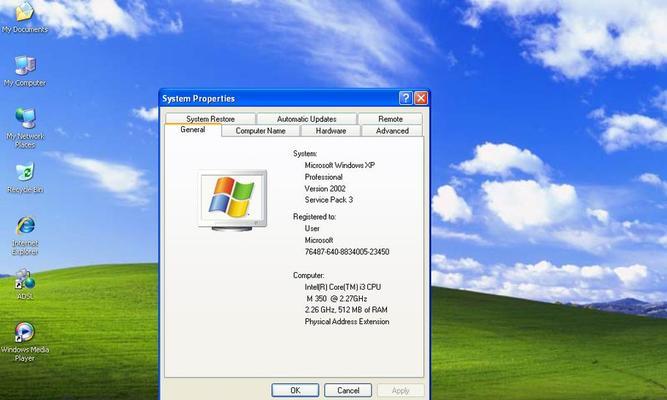Click the 'Registered to:' label

(314, 217)
